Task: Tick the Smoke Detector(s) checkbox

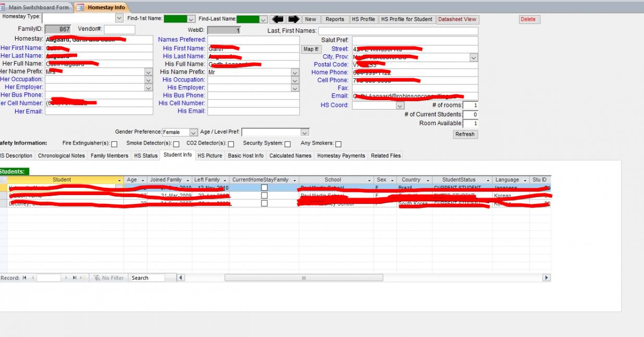Action: [x=176, y=144]
